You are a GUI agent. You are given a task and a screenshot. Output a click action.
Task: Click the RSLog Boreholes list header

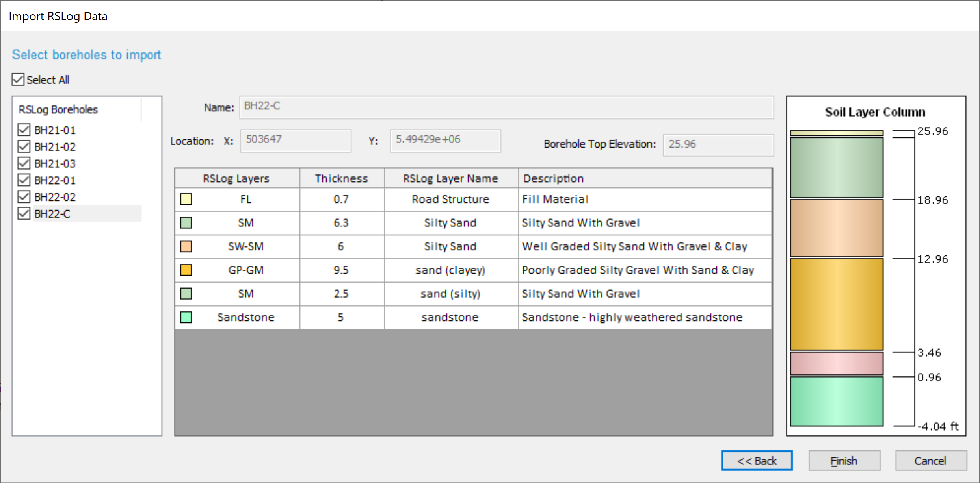point(77,109)
